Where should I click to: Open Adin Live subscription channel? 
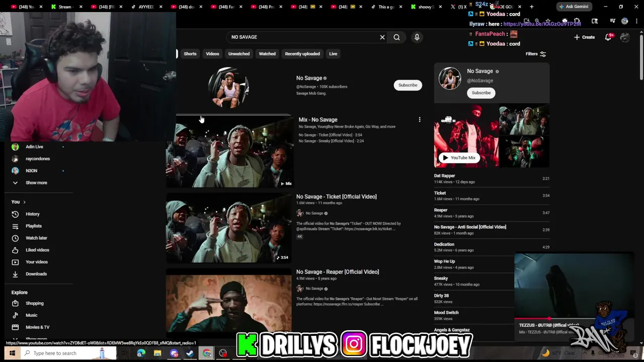pyautogui.click(x=34, y=147)
